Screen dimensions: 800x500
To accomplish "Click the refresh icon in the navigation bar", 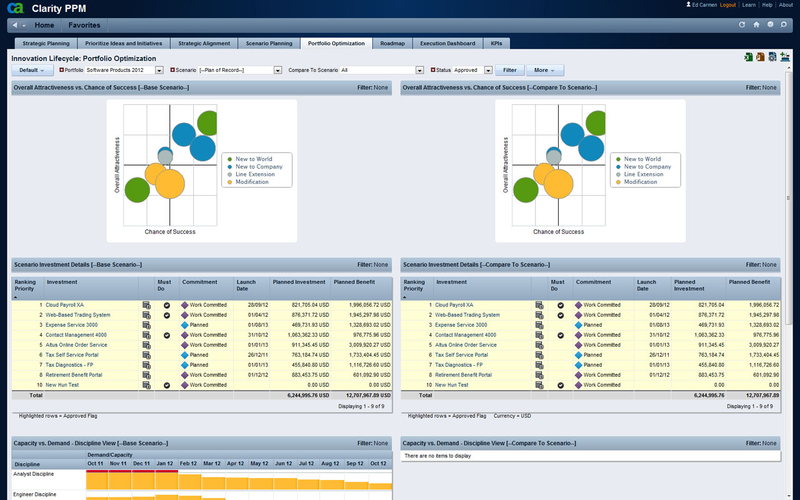I will (x=742, y=24).
